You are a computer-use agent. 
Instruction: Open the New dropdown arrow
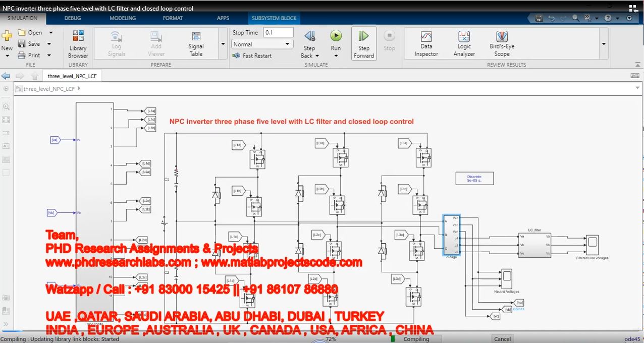pyautogui.click(x=7, y=55)
